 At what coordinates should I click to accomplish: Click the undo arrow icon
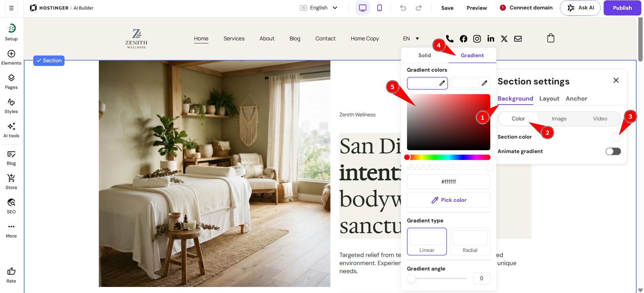[x=403, y=8]
